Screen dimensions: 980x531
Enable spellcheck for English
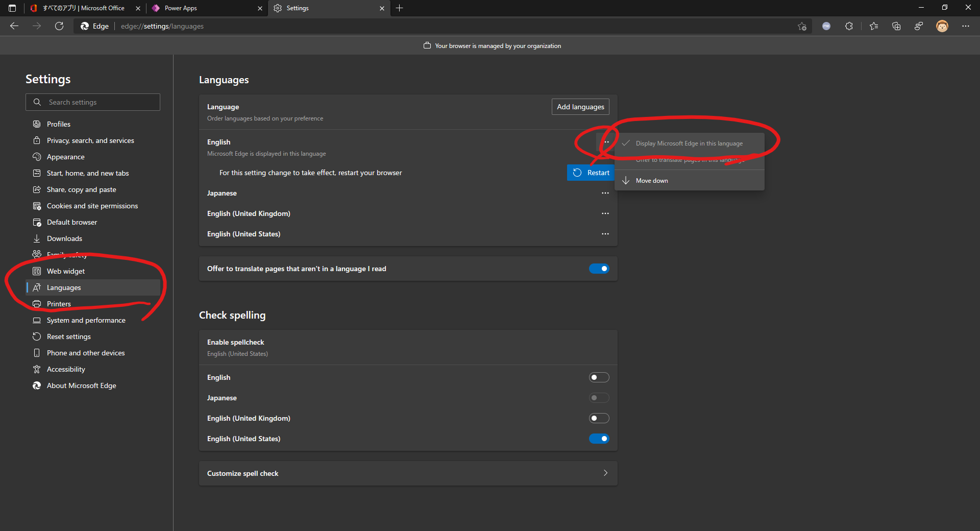(599, 377)
